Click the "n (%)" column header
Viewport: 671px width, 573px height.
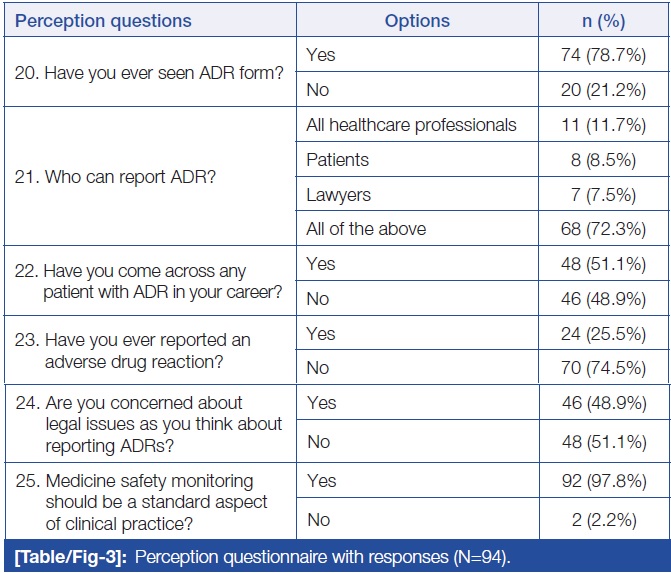coord(602,21)
